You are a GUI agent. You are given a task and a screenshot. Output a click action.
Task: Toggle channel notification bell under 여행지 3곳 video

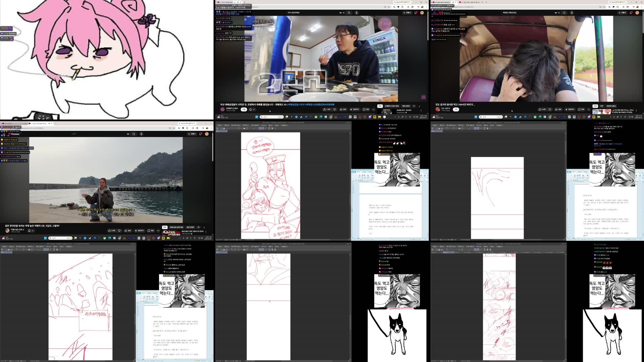[29, 231]
